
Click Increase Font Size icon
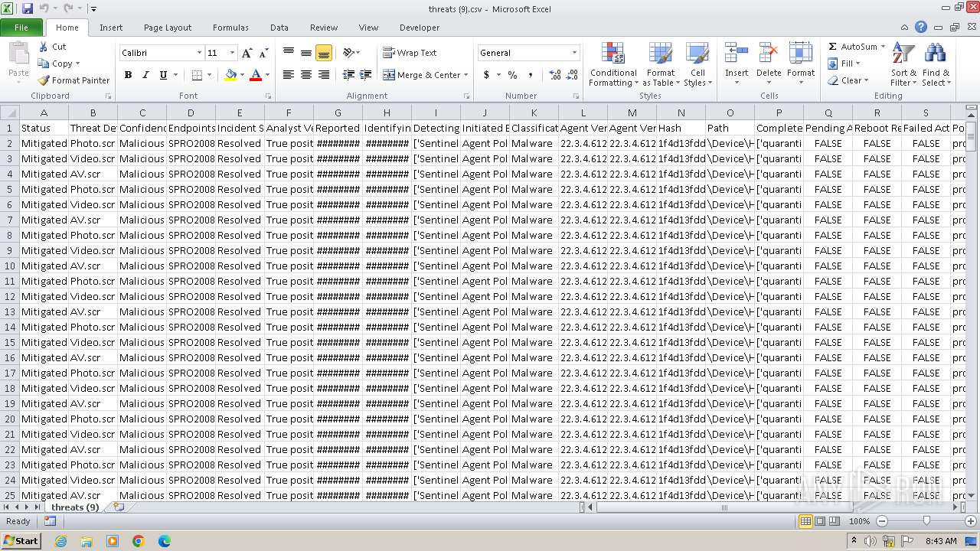pyautogui.click(x=247, y=53)
